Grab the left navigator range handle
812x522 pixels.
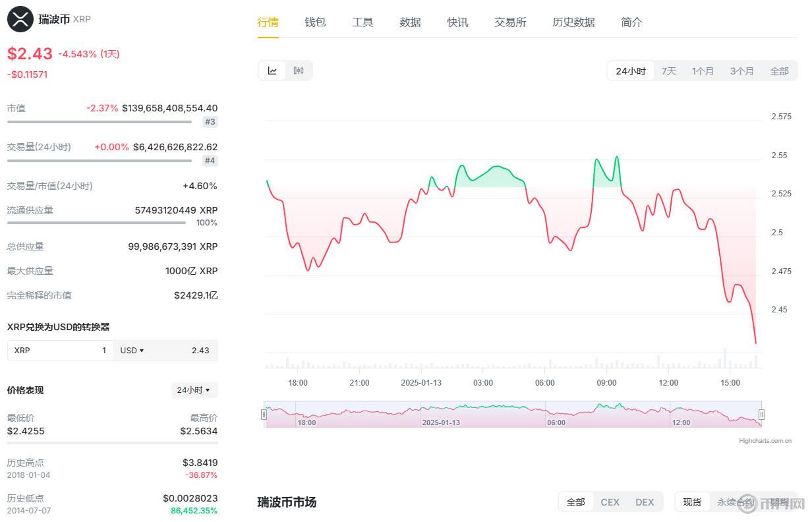pyautogui.click(x=264, y=415)
